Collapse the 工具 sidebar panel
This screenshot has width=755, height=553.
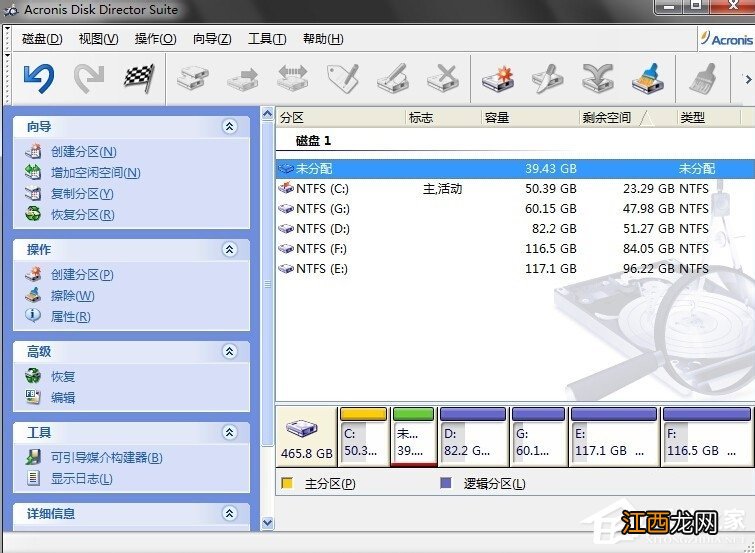coord(230,433)
